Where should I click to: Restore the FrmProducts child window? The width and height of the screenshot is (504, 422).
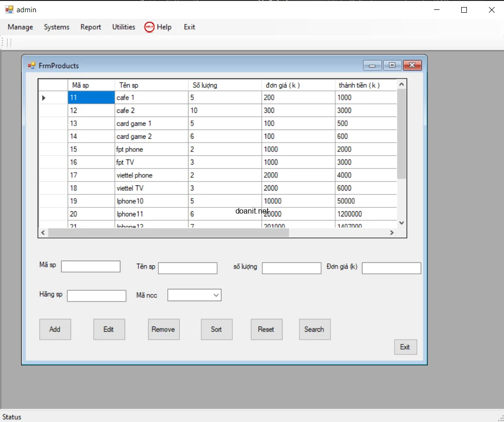pos(392,66)
